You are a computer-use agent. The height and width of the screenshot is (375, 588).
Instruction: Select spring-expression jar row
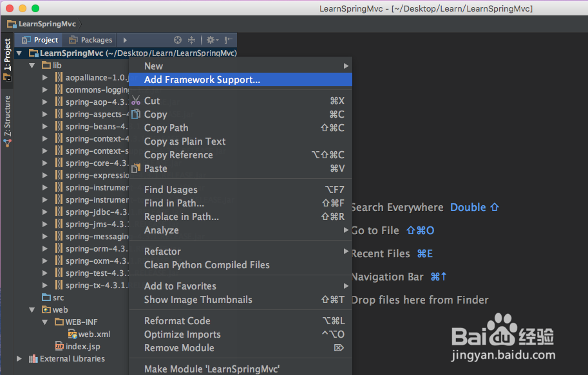point(71,176)
